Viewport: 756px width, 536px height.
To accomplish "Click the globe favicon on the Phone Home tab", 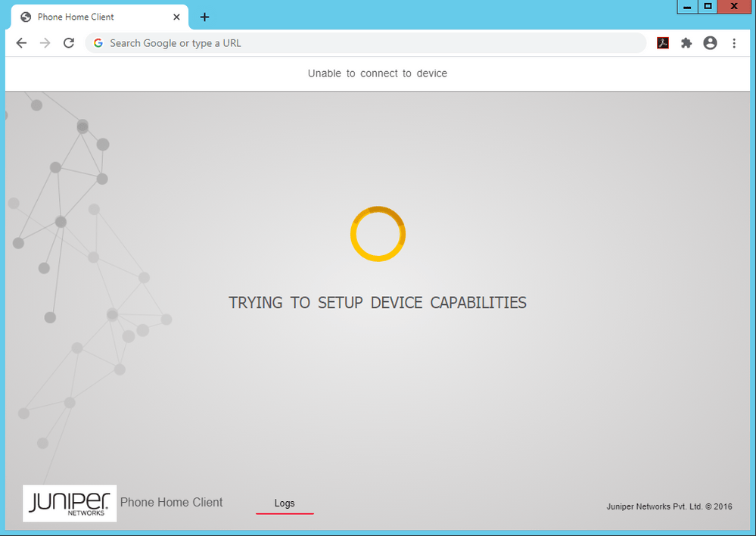I will point(26,17).
